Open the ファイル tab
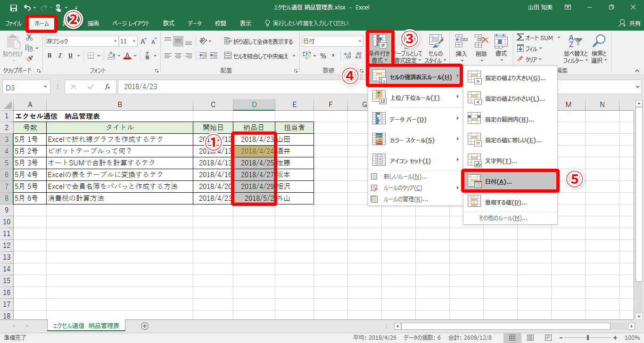The width and height of the screenshot is (644, 343). [13, 23]
